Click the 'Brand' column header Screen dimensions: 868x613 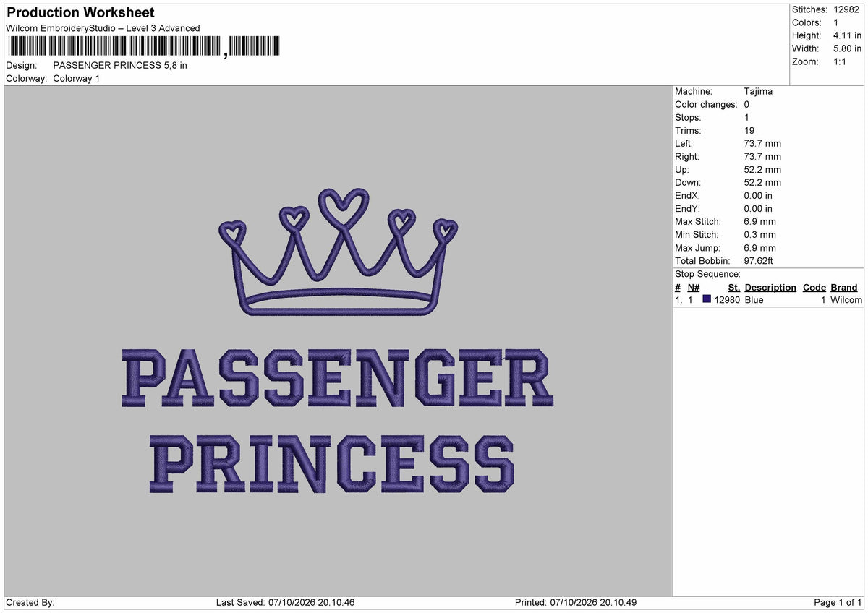point(844,287)
